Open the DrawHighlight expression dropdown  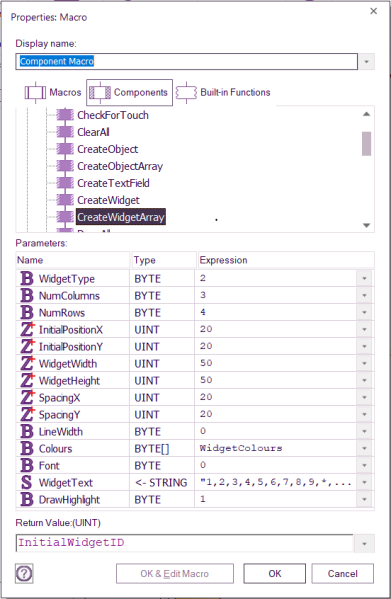364,499
